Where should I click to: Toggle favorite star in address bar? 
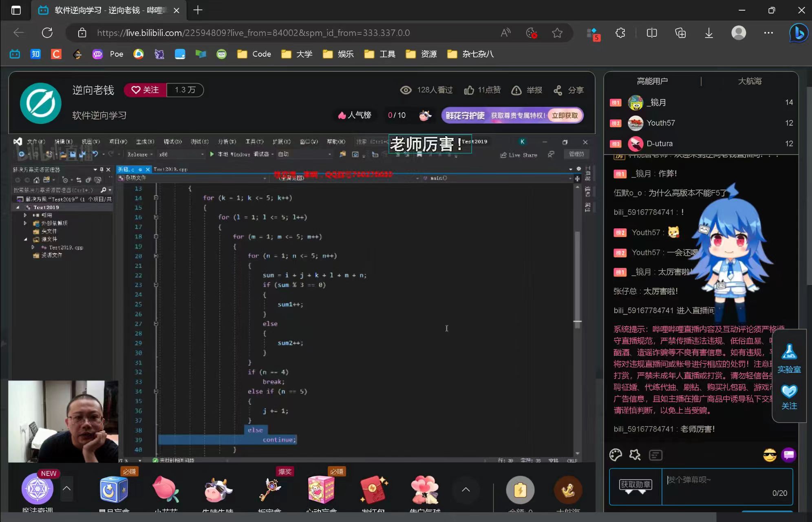point(557,33)
